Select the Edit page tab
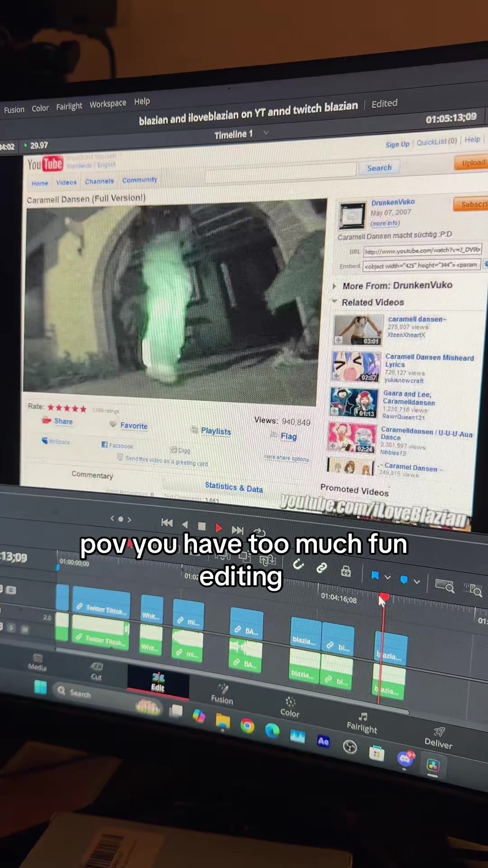Image resolution: width=488 pixels, height=868 pixels. pyautogui.click(x=158, y=682)
